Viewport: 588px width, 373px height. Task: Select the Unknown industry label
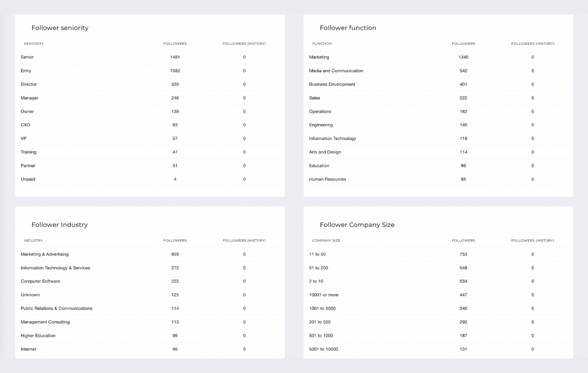(30, 295)
